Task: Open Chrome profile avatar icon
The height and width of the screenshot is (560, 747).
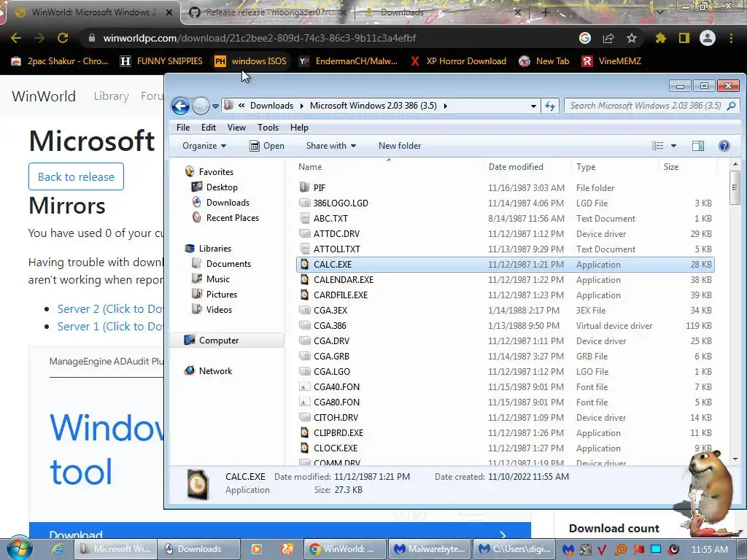Action: click(x=708, y=38)
